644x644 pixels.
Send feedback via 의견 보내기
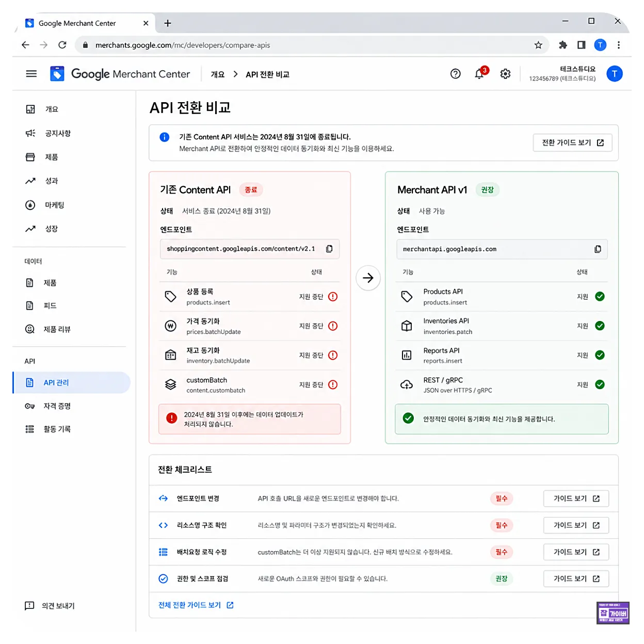(x=50, y=606)
